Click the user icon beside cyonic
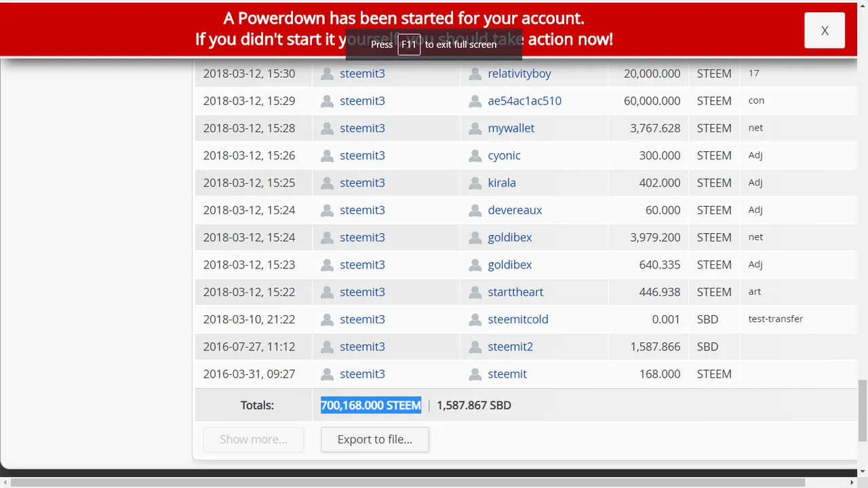Image resolution: width=868 pixels, height=488 pixels. (475, 156)
